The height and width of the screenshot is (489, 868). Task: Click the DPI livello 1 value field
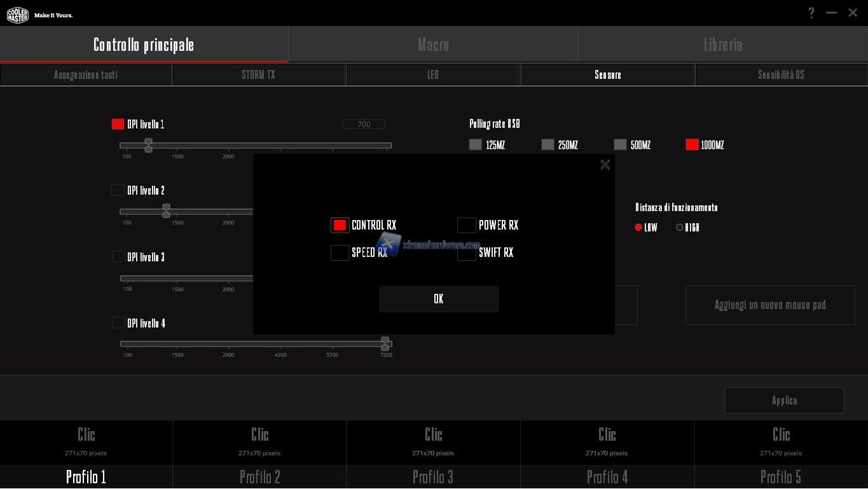click(x=364, y=125)
